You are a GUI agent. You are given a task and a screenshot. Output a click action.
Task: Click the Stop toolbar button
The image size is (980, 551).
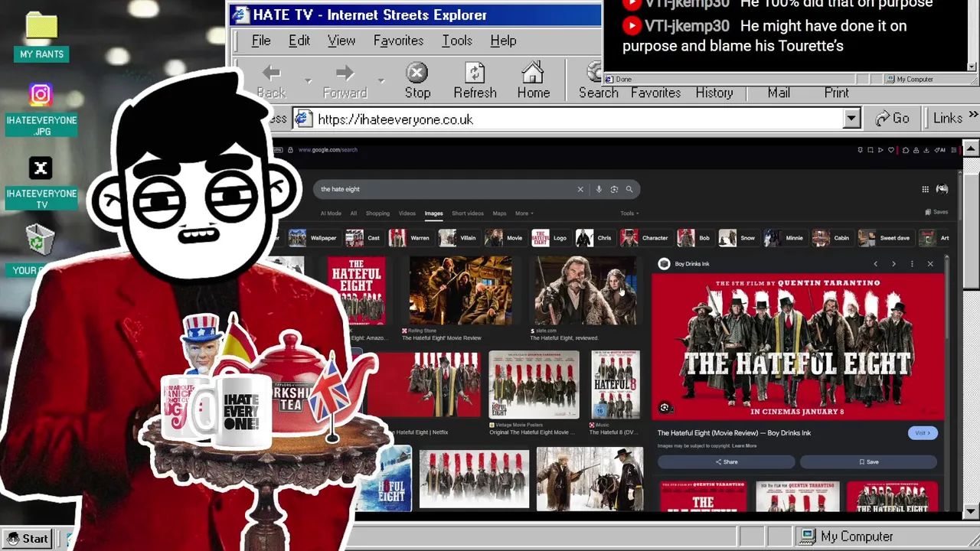tap(417, 81)
